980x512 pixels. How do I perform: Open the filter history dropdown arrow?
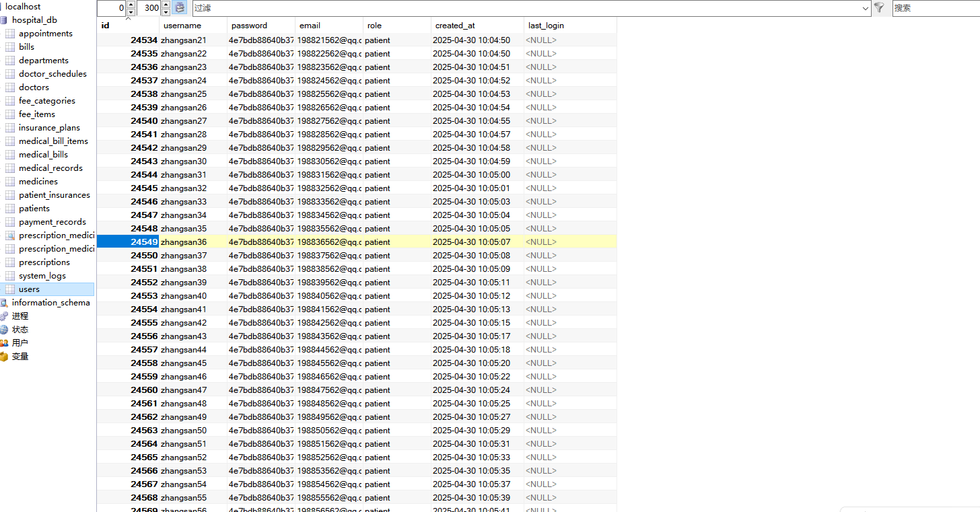(866, 8)
